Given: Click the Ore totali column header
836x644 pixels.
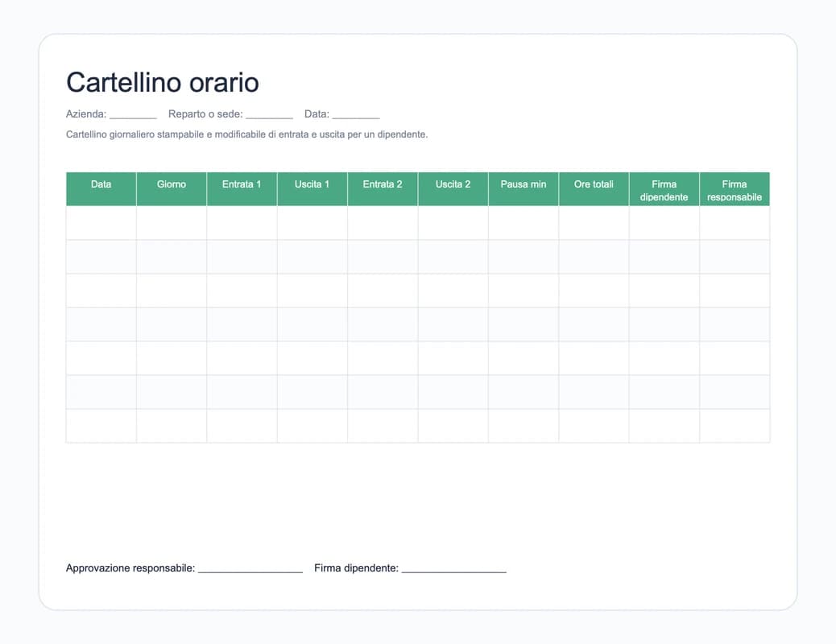Looking at the screenshot, I should coord(594,188).
